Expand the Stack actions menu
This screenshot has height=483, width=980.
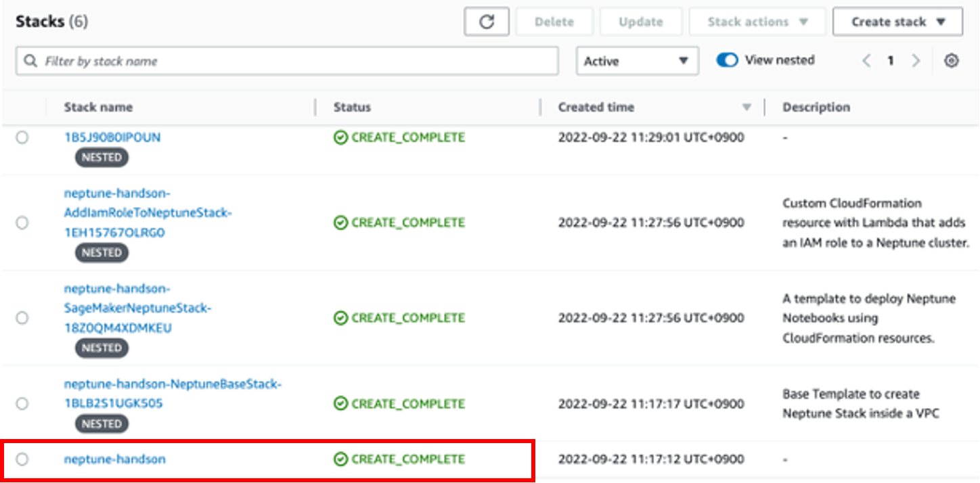tap(757, 22)
